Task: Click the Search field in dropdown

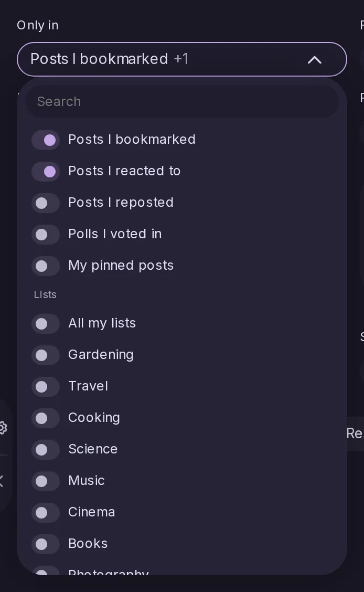Action: coord(182,101)
